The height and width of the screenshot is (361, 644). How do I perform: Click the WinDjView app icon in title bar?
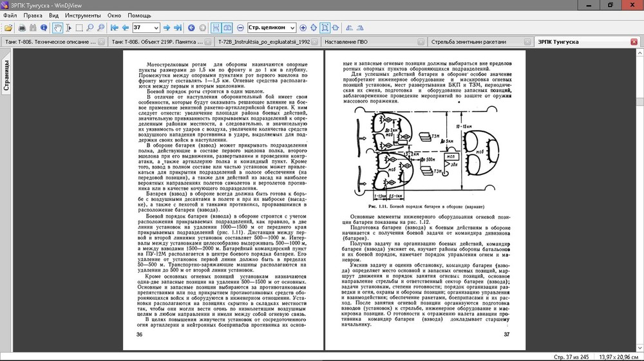5,5
